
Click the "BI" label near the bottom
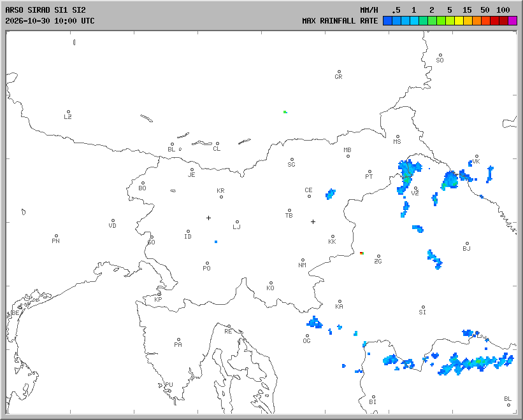(373, 402)
